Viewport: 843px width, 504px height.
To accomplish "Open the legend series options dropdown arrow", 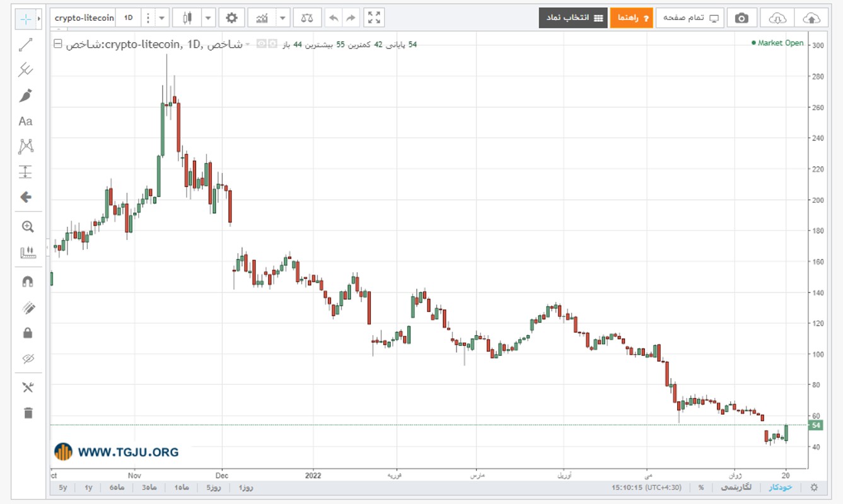I will (247, 45).
